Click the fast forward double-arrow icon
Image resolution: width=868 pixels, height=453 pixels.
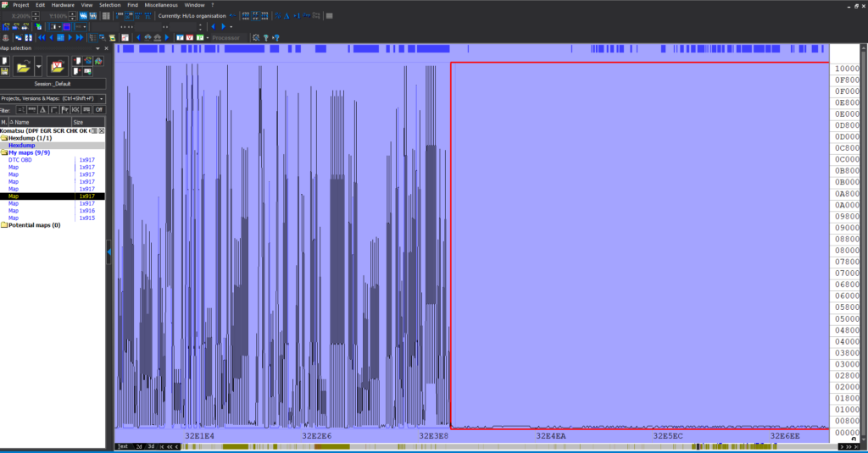click(80, 37)
